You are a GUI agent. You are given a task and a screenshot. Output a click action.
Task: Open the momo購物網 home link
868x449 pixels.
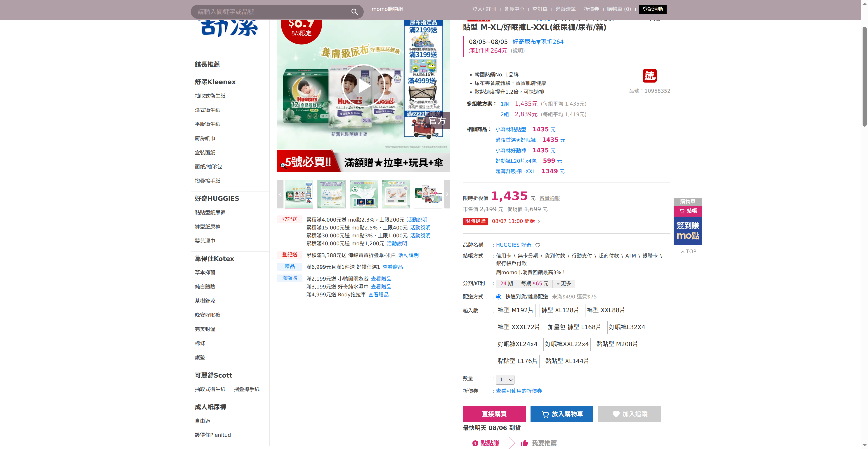pyautogui.click(x=387, y=9)
